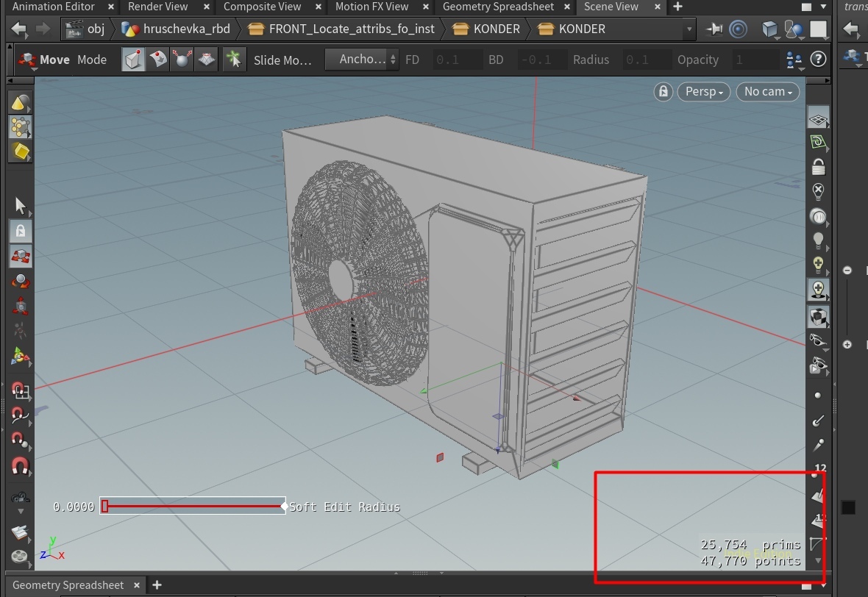Click the navigate back arrow
This screenshot has width=868, height=597.
pos(19,29)
